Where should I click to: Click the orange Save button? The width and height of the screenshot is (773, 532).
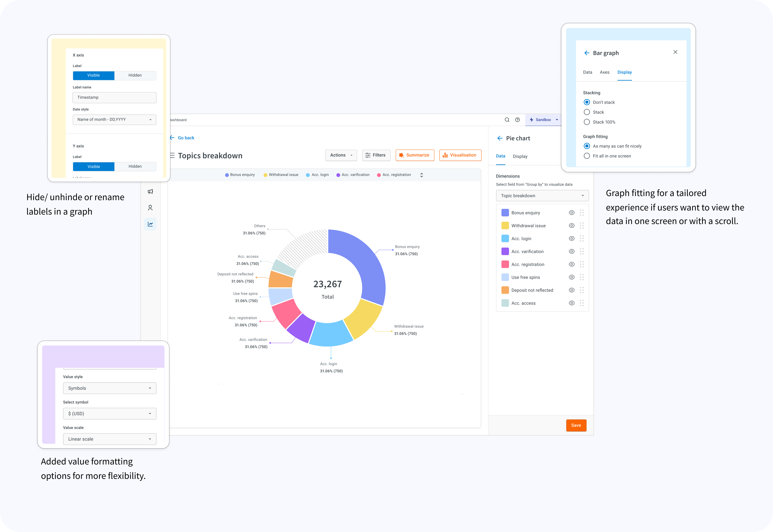pyautogui.click(x=576, y=425)
